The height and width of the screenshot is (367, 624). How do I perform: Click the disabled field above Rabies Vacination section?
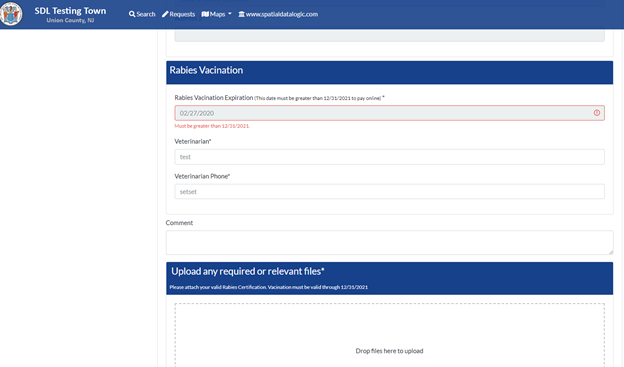(389, 35)
